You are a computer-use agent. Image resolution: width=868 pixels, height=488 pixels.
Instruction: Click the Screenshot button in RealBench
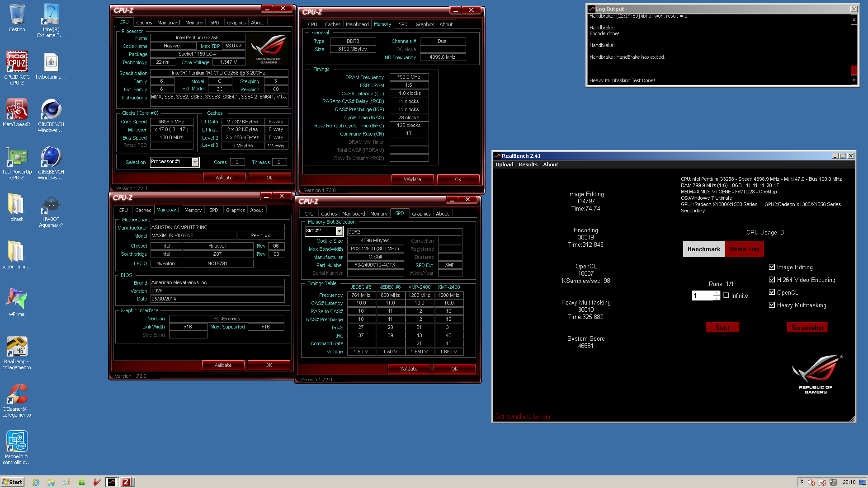807,328
